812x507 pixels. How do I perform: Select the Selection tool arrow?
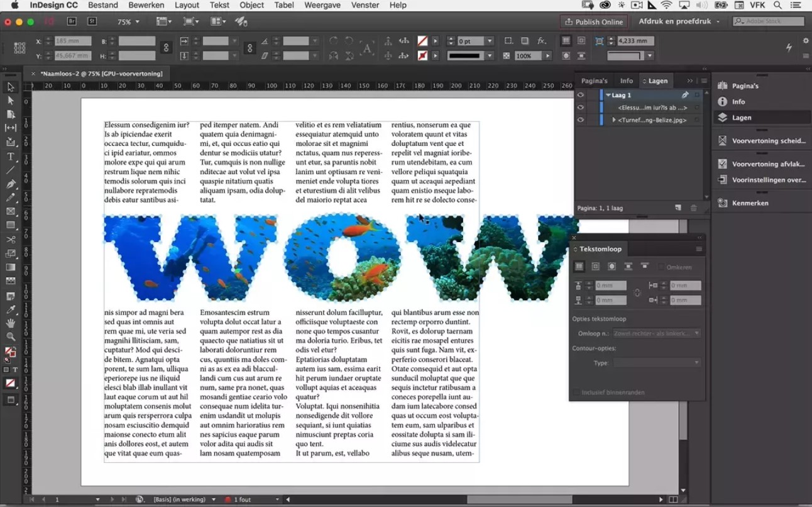coord(11,87)
